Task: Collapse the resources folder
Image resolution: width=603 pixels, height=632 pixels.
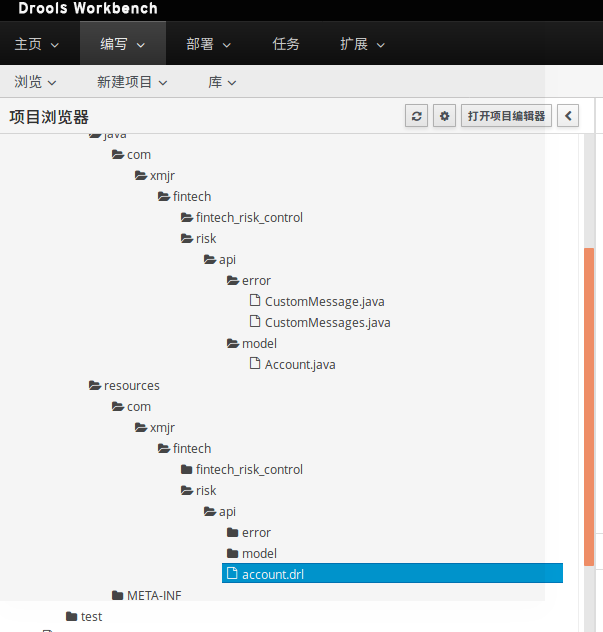Action: click(x=124, y=385)
